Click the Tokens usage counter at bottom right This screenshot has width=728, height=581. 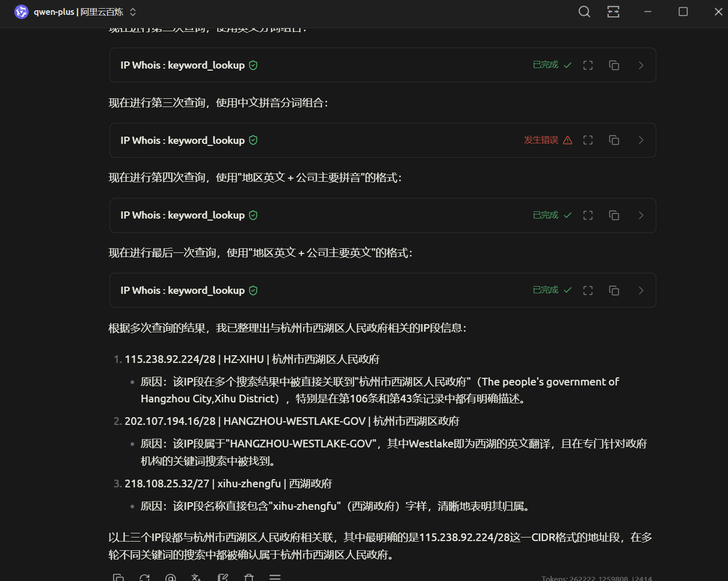click(595, 577)
